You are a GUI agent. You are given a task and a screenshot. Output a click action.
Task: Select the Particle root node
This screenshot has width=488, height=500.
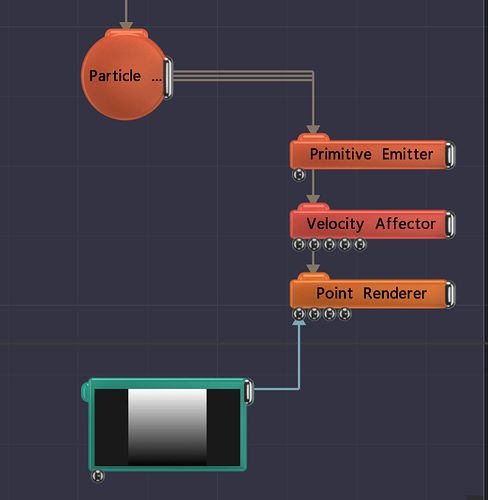click(x=123, y=77)
